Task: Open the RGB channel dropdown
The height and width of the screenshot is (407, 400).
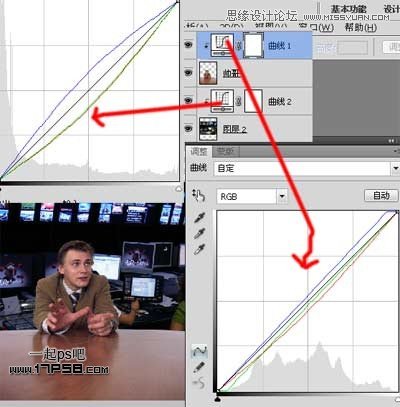Action: click(252, 197)
